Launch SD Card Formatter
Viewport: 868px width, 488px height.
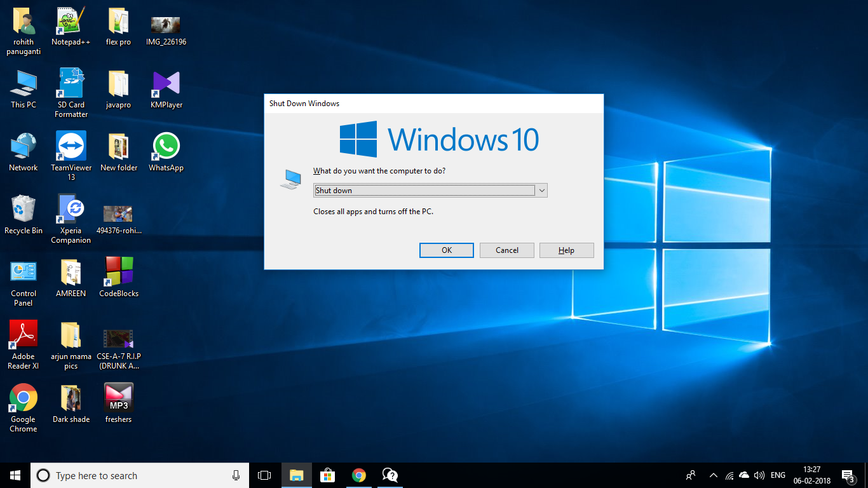[x=70, y=83]
